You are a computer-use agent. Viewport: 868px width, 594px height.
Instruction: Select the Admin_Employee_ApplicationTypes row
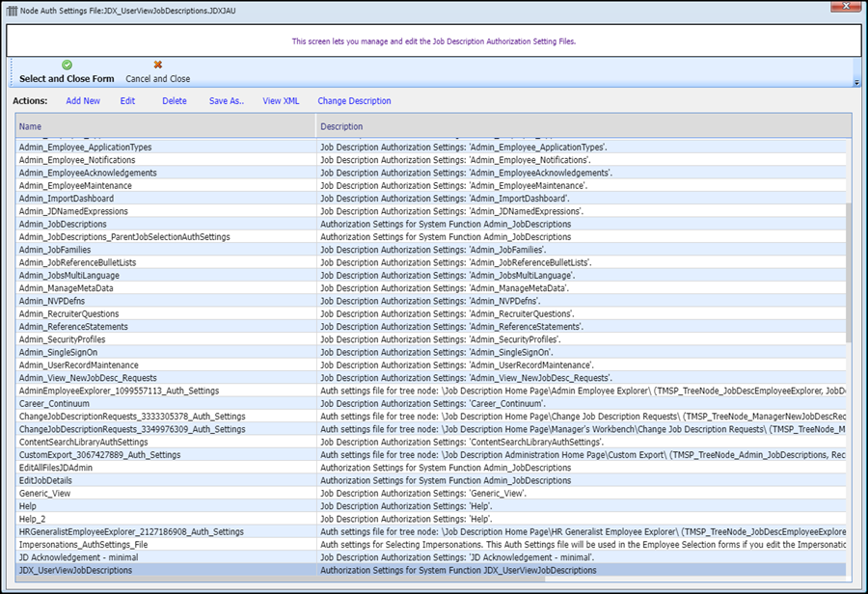(431, 148)
